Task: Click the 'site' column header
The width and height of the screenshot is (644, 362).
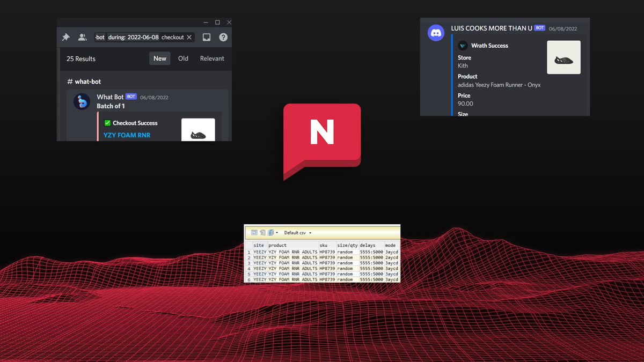Action: pos(260,245)
